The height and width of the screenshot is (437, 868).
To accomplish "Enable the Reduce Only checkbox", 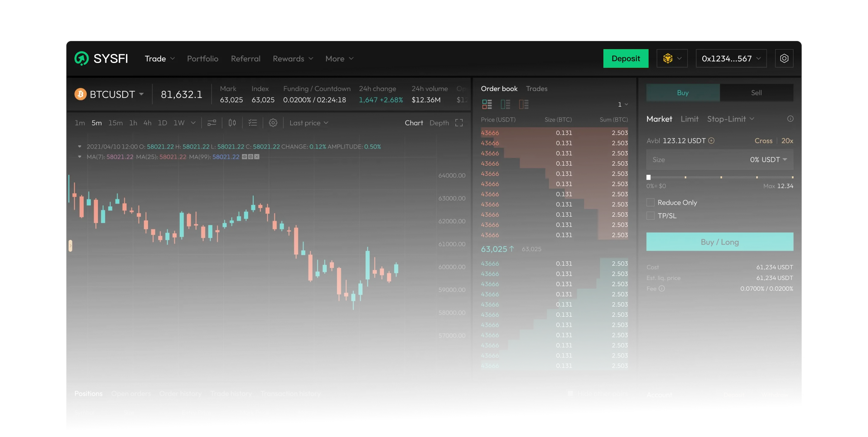I will tap(650, 203).
